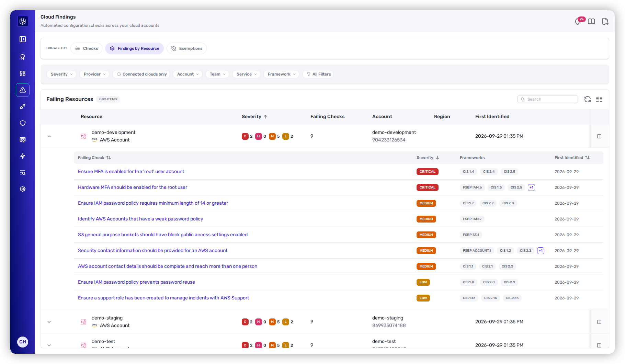
Task: Open the shield icon in sidebar
Action: (23, 123)
